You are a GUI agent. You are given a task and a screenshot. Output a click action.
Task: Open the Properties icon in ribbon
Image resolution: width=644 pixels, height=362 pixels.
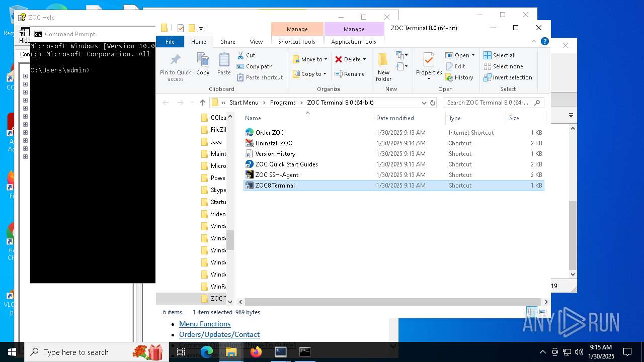[429, 60]
